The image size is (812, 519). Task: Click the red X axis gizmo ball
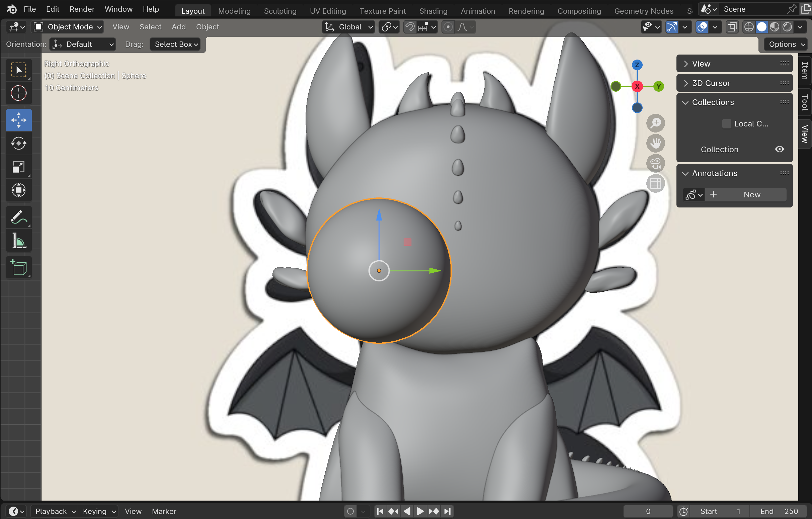[x=637, y=86]
